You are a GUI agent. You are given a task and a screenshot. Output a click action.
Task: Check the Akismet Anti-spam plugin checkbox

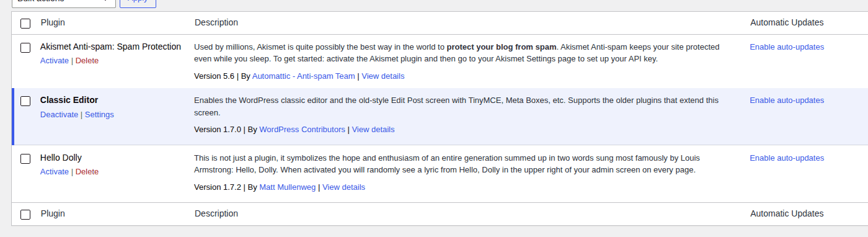pyautogui.click(x=25, y=48)
